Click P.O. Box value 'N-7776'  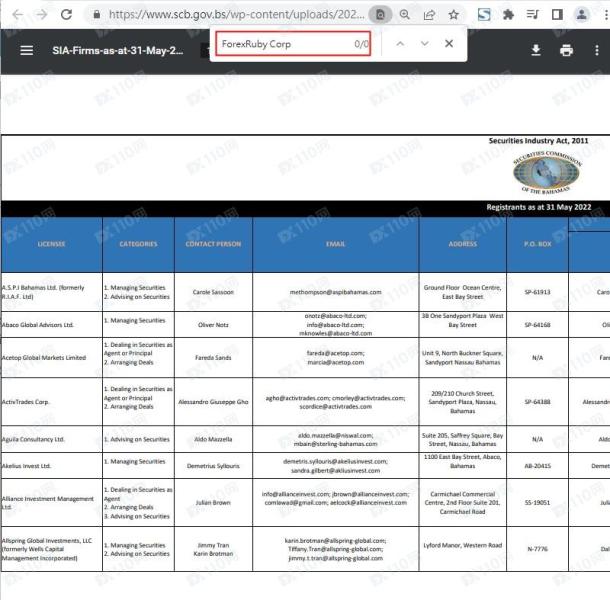coord(538,549)
